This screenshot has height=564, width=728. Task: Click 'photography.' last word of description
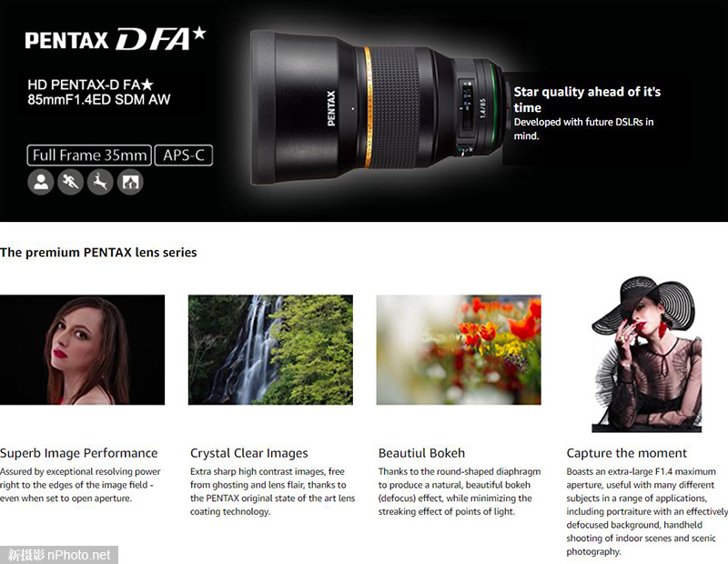click(593, 551)
